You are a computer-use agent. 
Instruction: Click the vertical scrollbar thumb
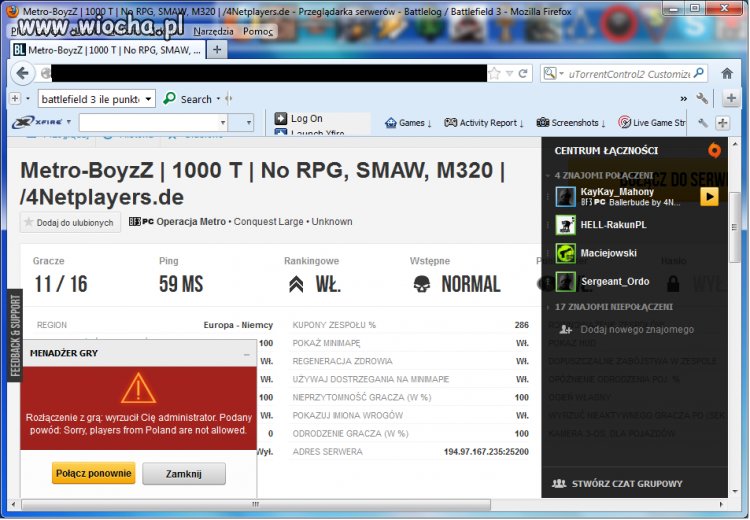735,226
